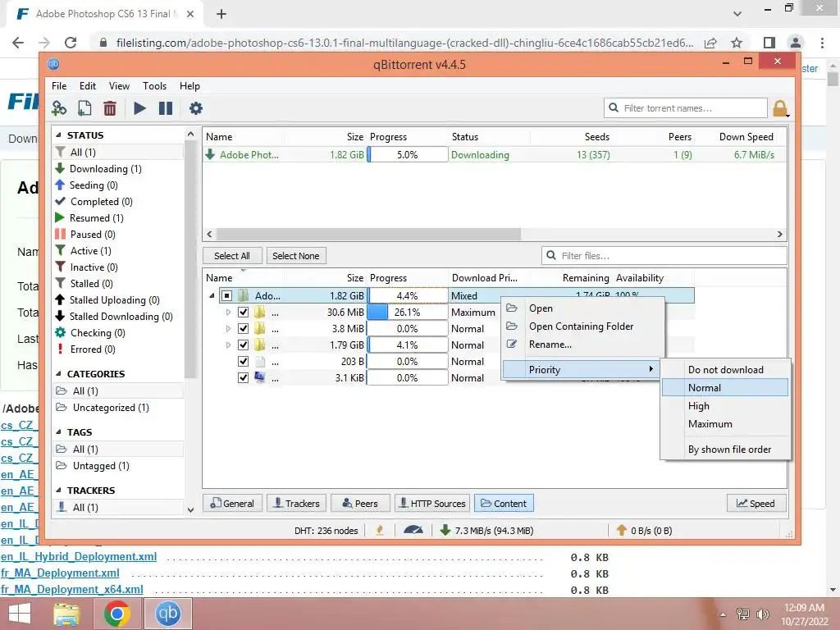Uncheck the 3.1 KiB file checkbox
840x630 pixels.
pos(243,377)
